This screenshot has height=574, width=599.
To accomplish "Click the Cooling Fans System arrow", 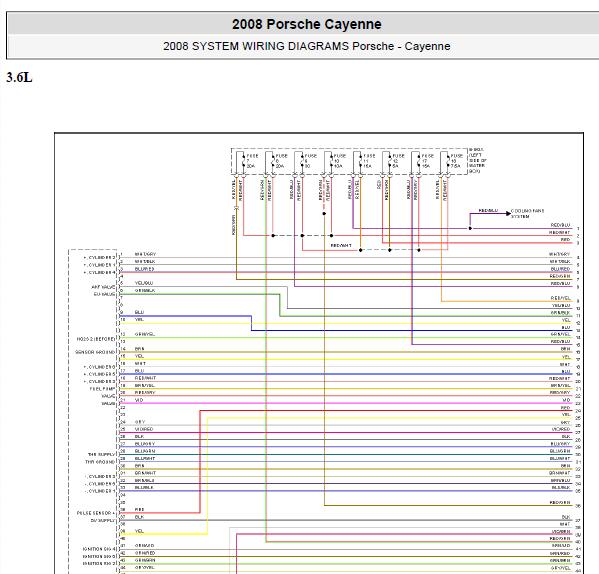I will pyautogui.click(x=508, y=213).
